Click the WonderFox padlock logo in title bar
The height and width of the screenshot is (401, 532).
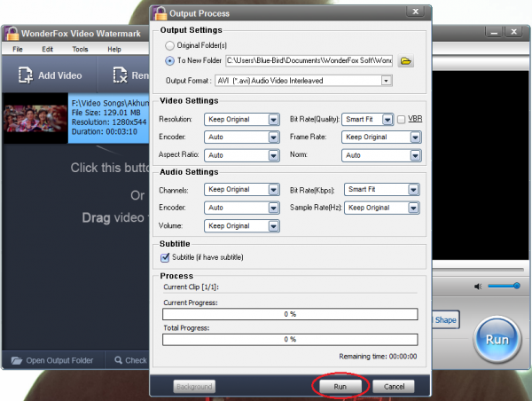point(12,34)
